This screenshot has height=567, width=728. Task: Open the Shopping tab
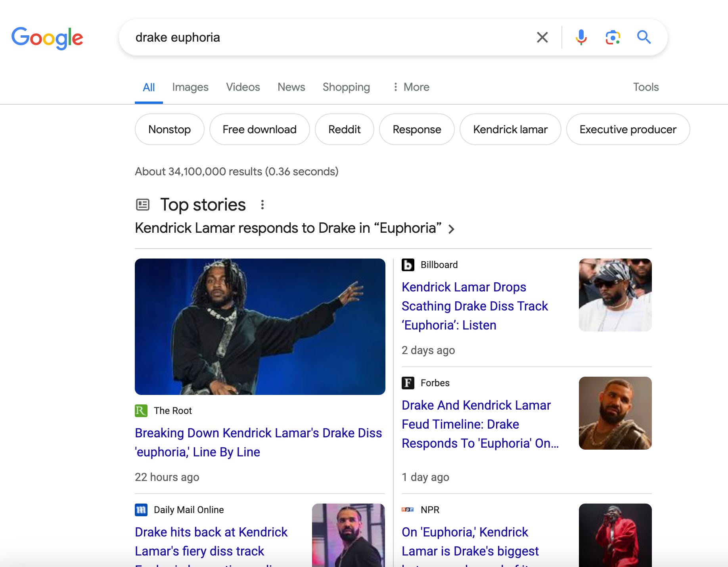[346, 87]
